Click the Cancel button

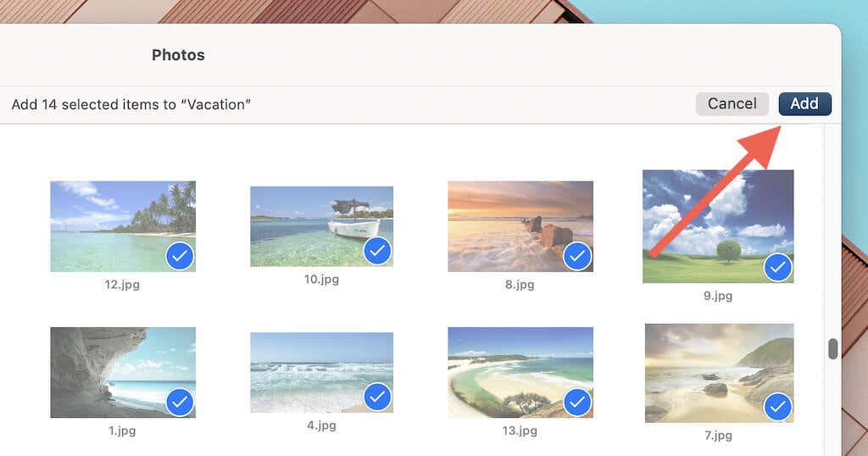coord(732,104)
